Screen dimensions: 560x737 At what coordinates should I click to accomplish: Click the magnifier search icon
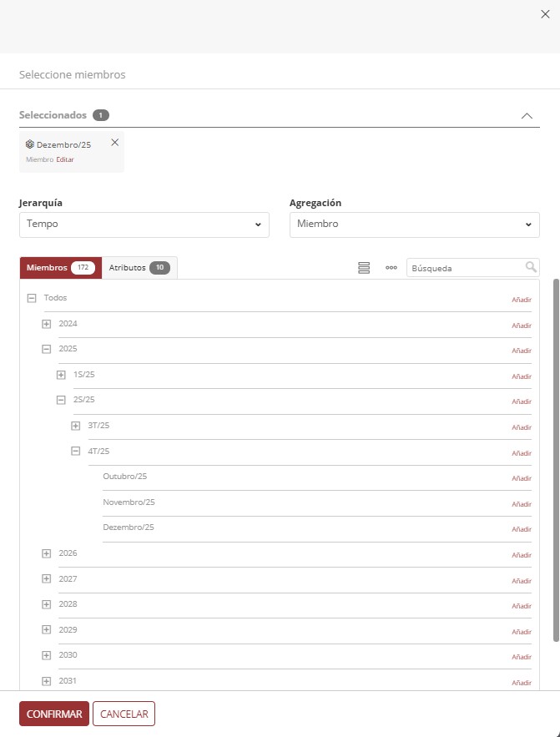tap(531, 267)
